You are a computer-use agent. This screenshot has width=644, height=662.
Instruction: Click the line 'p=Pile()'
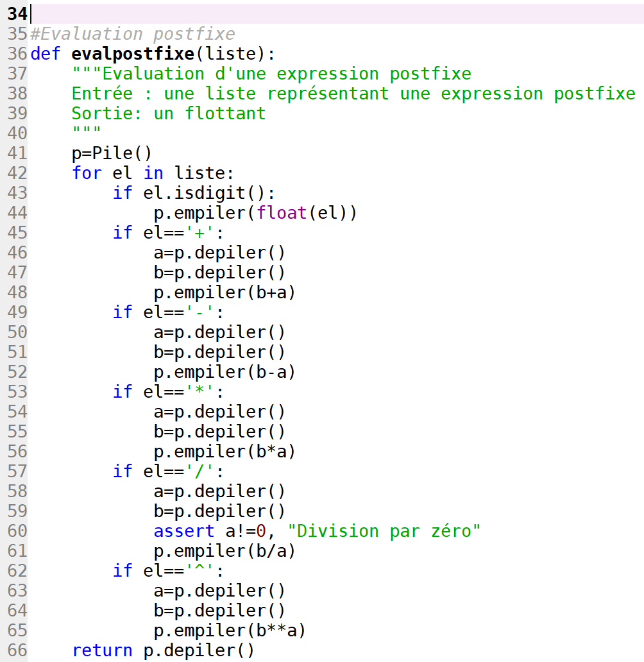(112, 153)
